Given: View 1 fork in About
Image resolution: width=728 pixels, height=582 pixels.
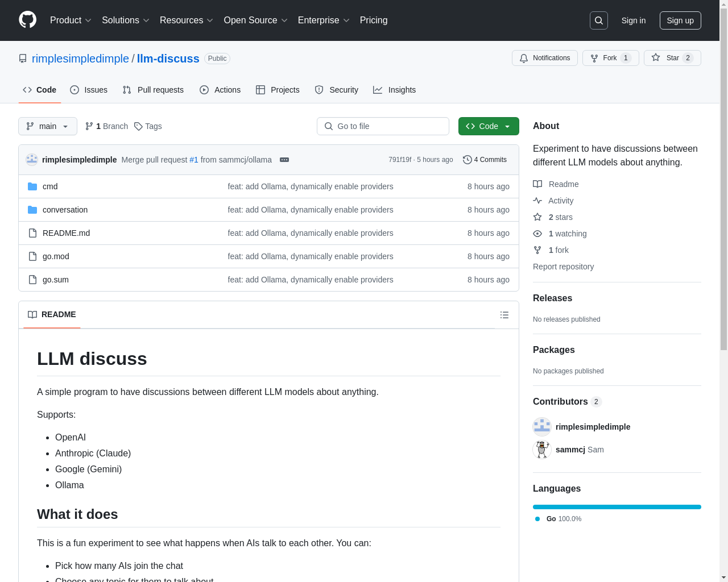Looking at the screenshot, I should coord(551,250).
